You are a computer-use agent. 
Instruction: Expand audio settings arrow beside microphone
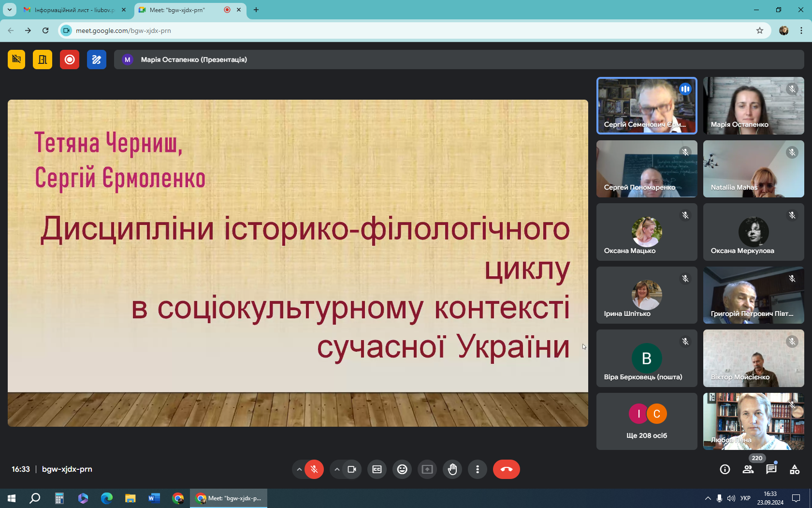pos(299,469)
